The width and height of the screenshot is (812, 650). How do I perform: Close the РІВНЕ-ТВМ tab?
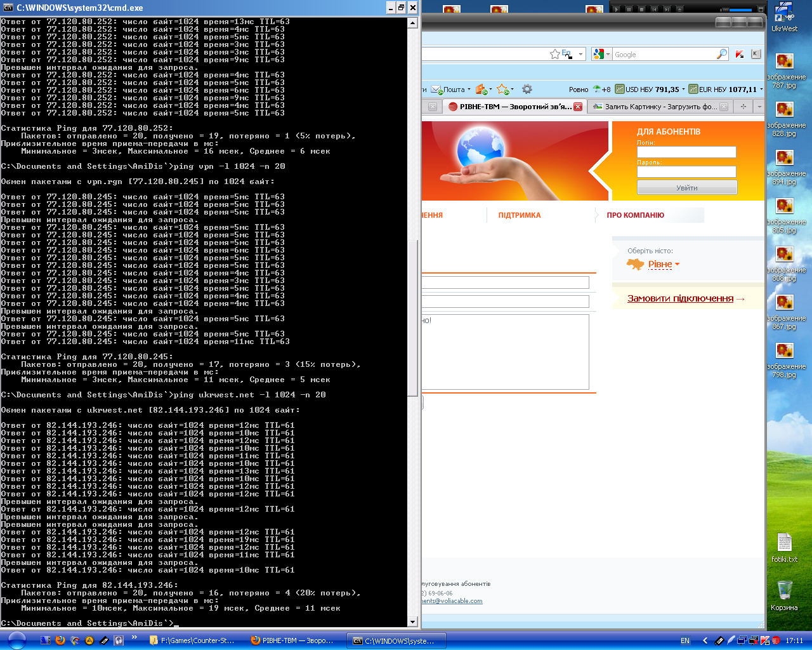[578, 107]
